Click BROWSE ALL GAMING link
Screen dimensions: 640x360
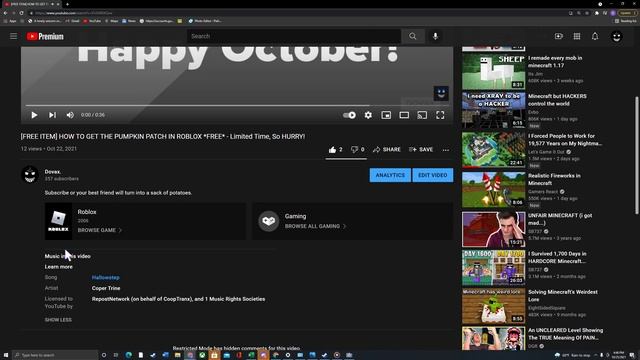pyautogui.click(x=315, y=226)
